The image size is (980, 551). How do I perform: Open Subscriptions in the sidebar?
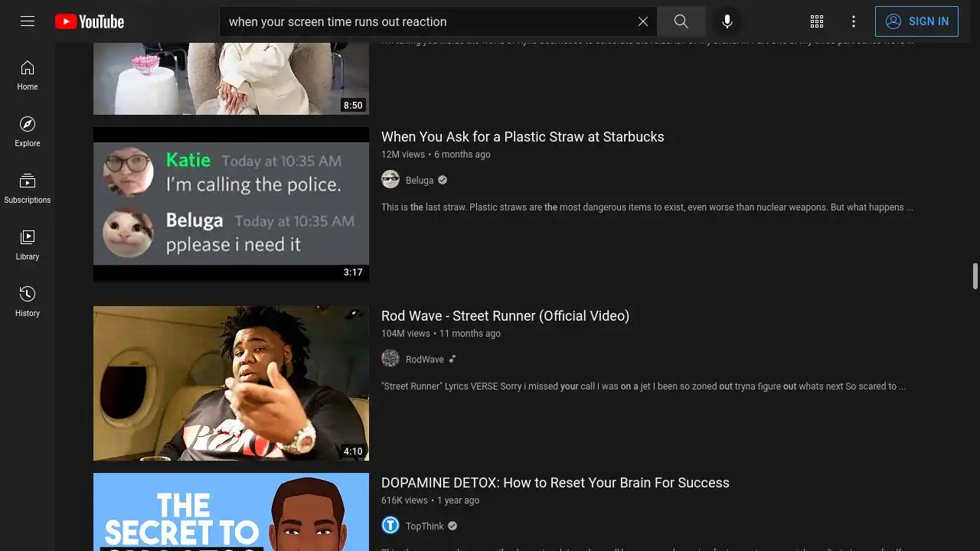(x=28, y=188)
